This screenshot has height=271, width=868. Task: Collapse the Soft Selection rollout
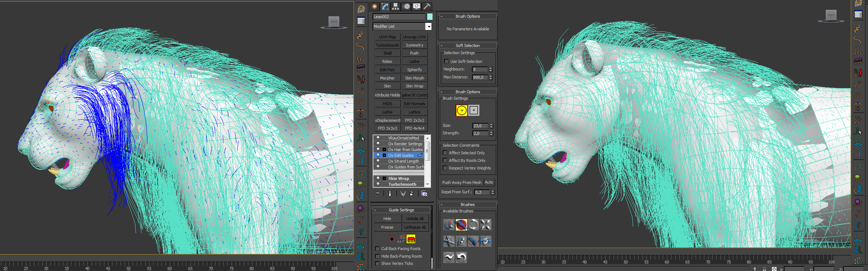pos(467,46)
